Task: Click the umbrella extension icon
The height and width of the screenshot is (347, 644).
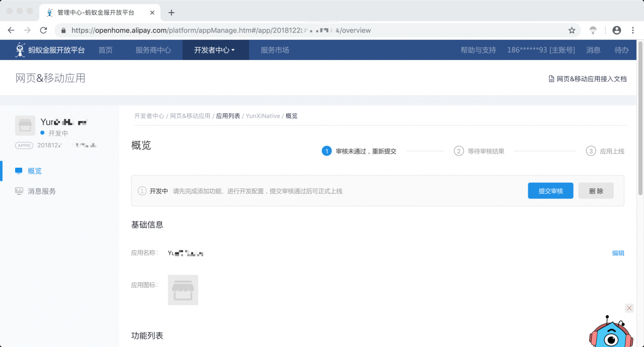Action: pyautogui.click(x=593, y=30)
